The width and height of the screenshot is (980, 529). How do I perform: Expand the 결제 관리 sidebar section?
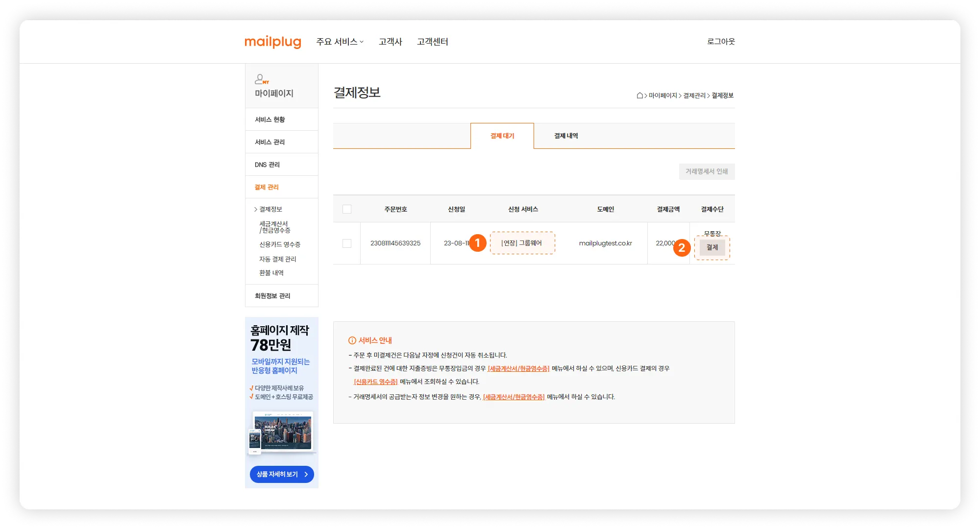point(267,187)
